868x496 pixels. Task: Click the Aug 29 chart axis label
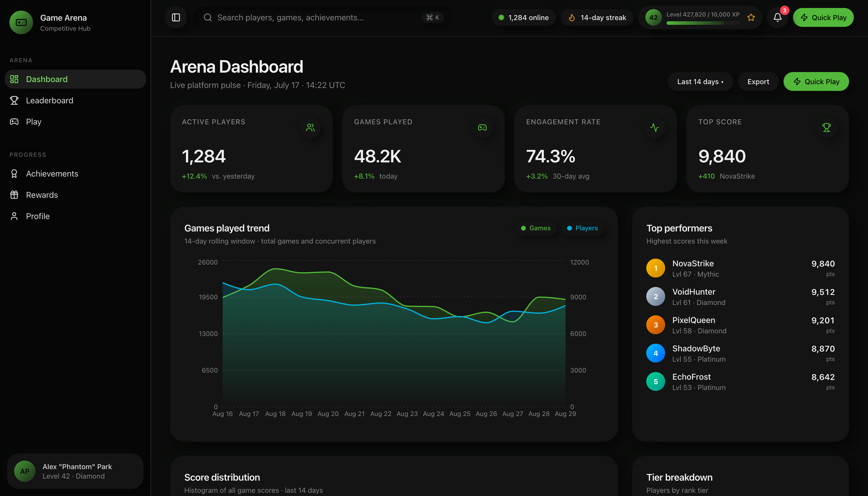point(565,414)
